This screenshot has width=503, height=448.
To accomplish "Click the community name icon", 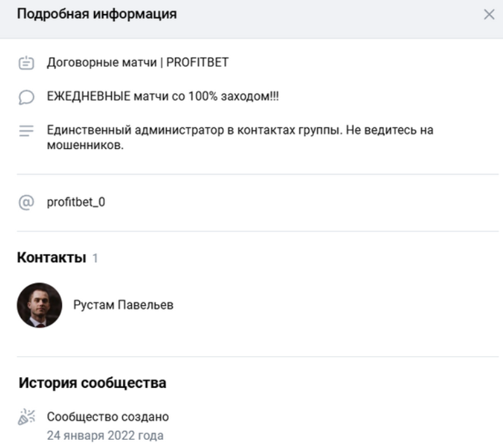I will tap(25, 63).
